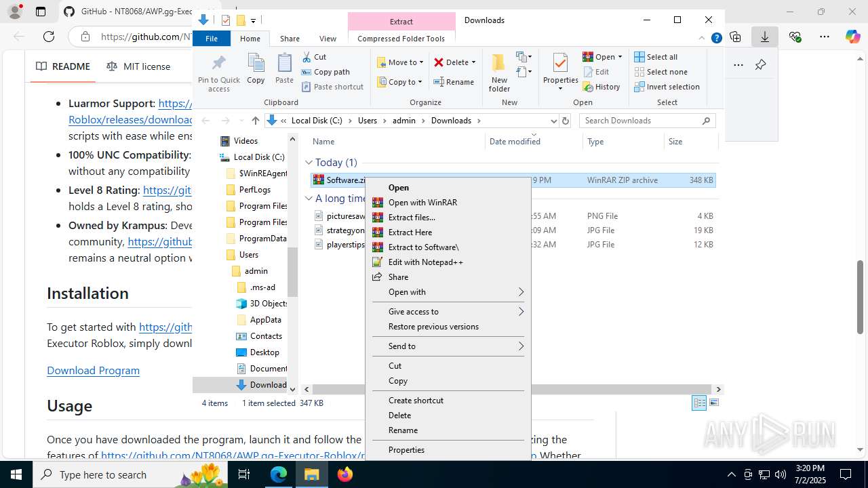Choose Extract Here from context menu
This screenshot has height=488, width=868.
tap(448, 232)
